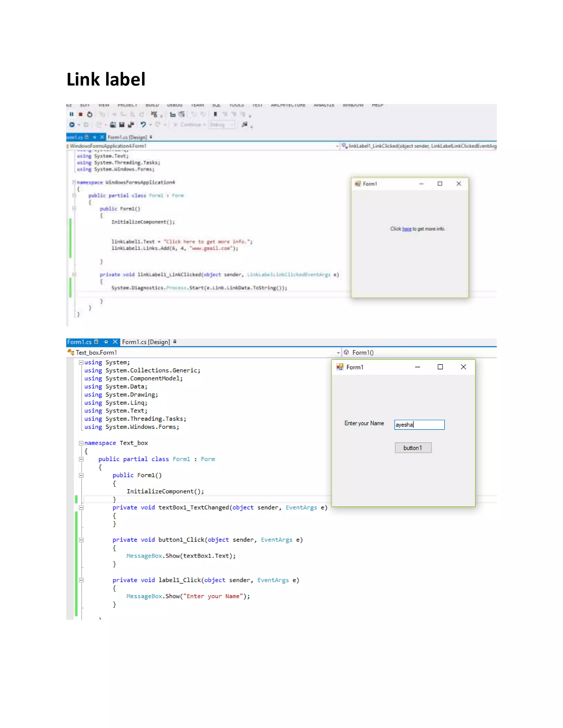Click the Open File icon in toolbar
The width and height of the screenshot is (563, 728).
113,125
